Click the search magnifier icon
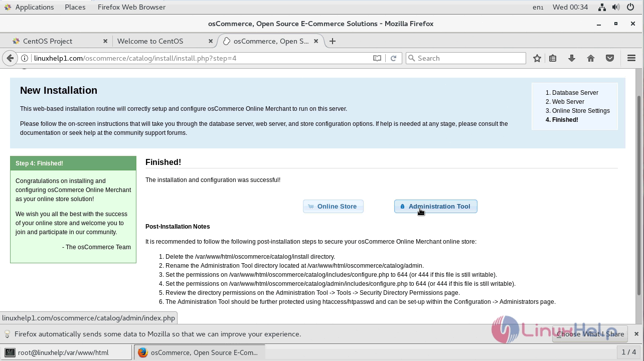The height and width of the screenshot is (361, 644). (412, 58)
